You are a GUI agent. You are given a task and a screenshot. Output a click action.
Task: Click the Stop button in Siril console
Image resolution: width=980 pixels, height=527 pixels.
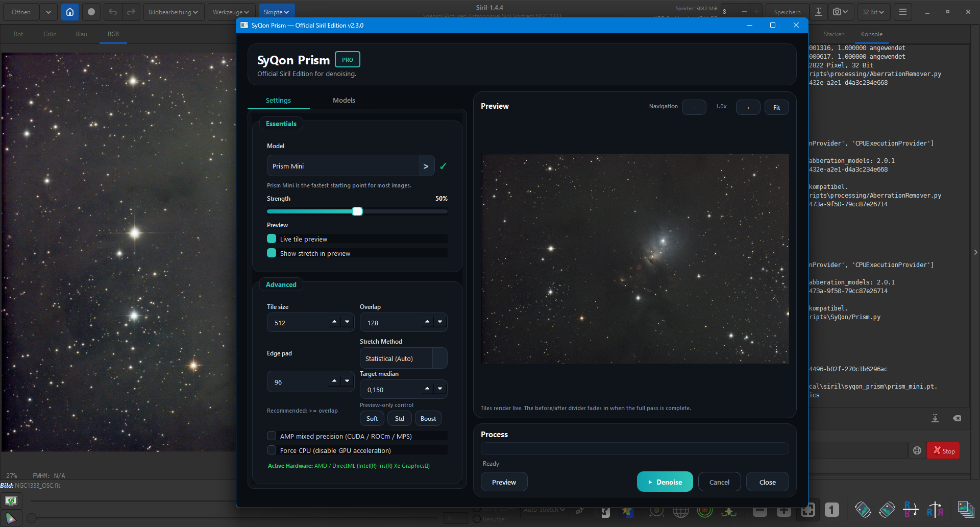(943, 450)
